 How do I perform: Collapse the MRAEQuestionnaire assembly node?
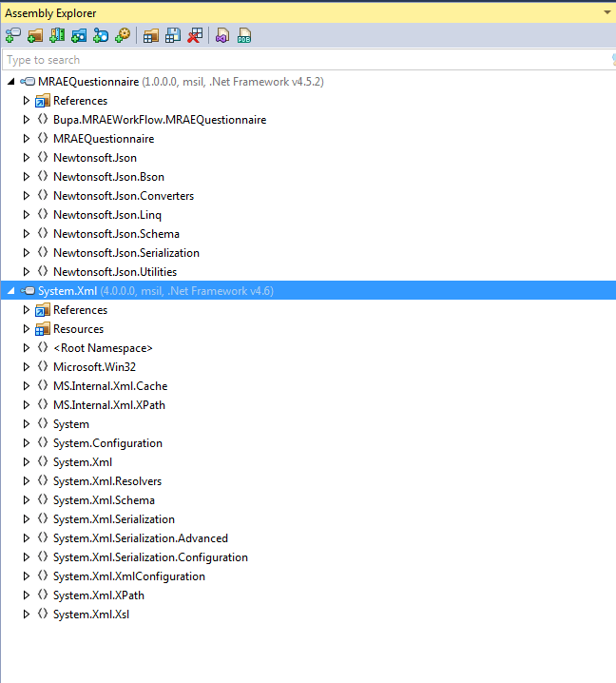click(11, 82)
